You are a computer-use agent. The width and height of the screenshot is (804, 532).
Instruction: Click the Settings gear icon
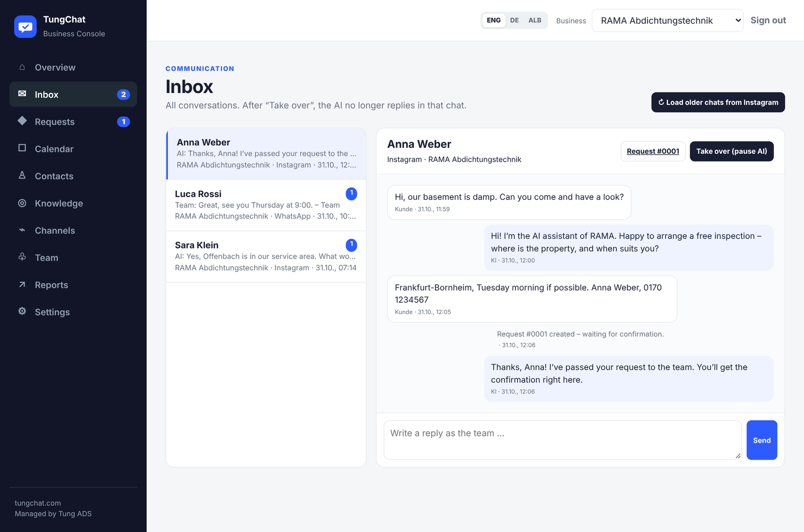(22, 311)
